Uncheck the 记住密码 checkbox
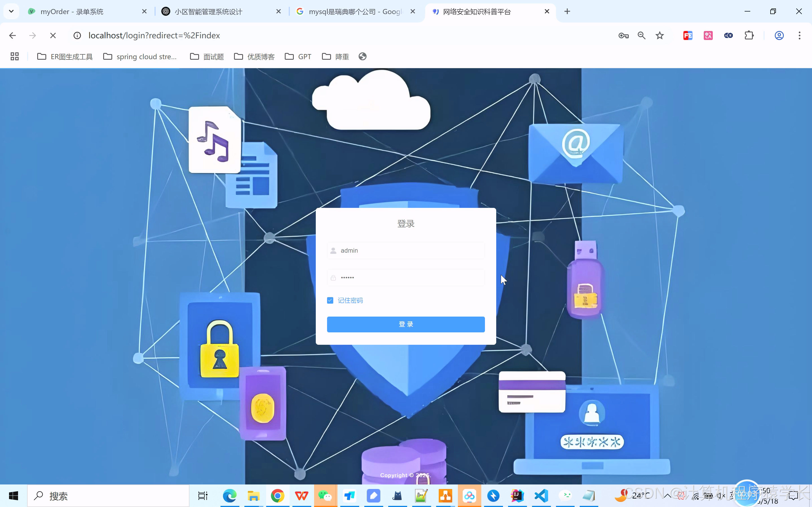812x507 pixels. 330,301
